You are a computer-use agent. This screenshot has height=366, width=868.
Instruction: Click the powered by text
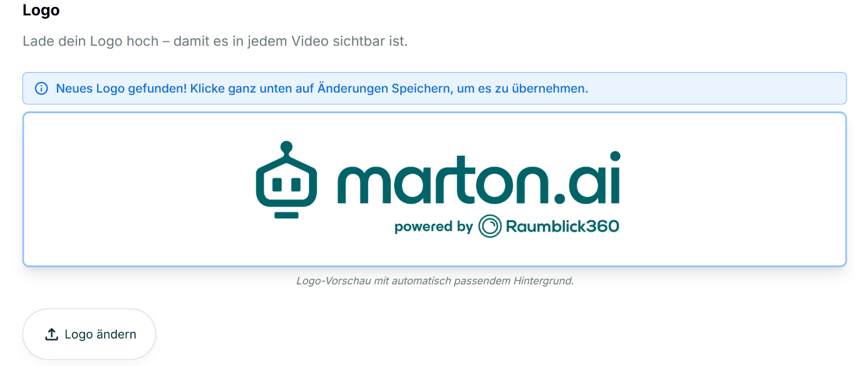coord(433,226)
